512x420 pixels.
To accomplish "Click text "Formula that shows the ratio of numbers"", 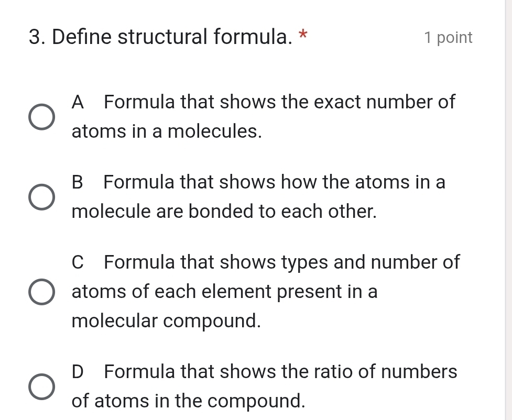I will [x=280, y=372].
